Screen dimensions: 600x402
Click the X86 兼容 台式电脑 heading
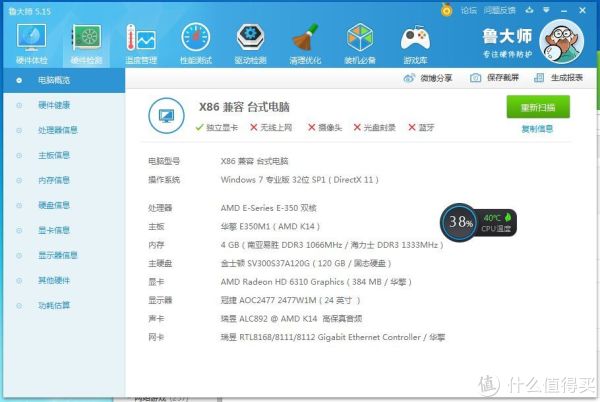(244, 107)
